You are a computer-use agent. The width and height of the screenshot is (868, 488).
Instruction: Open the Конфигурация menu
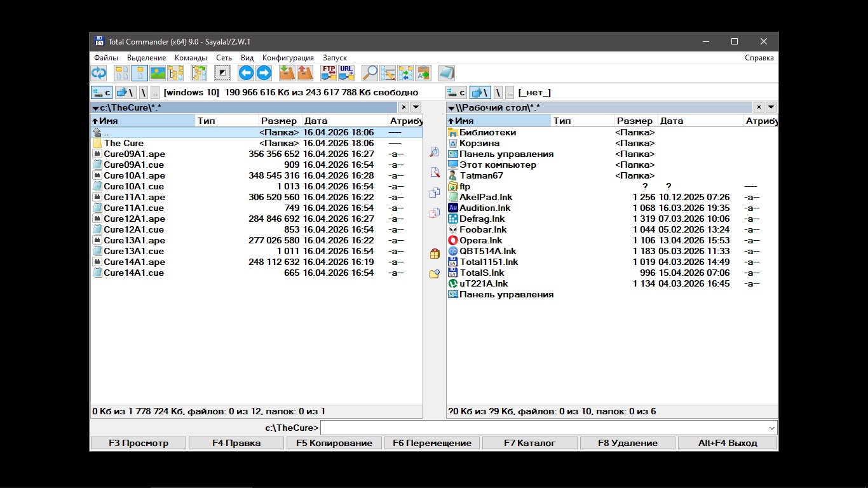[x=288, y=58]
